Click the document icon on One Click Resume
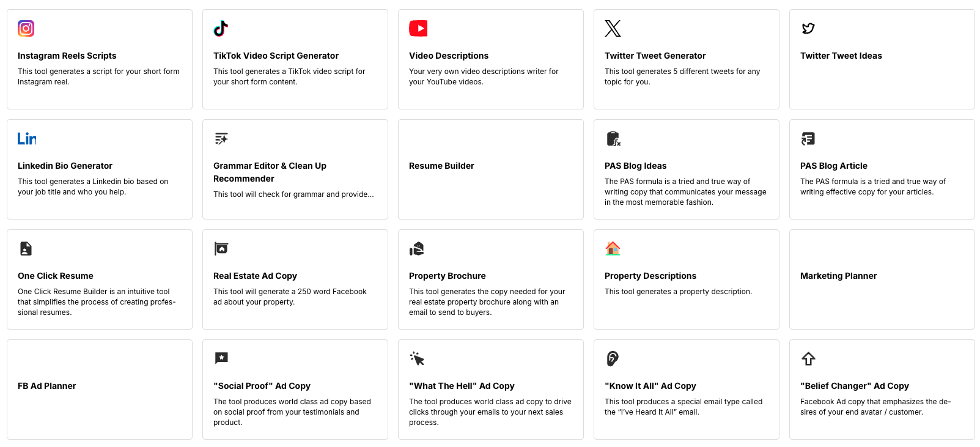 (x=26, y=248)
